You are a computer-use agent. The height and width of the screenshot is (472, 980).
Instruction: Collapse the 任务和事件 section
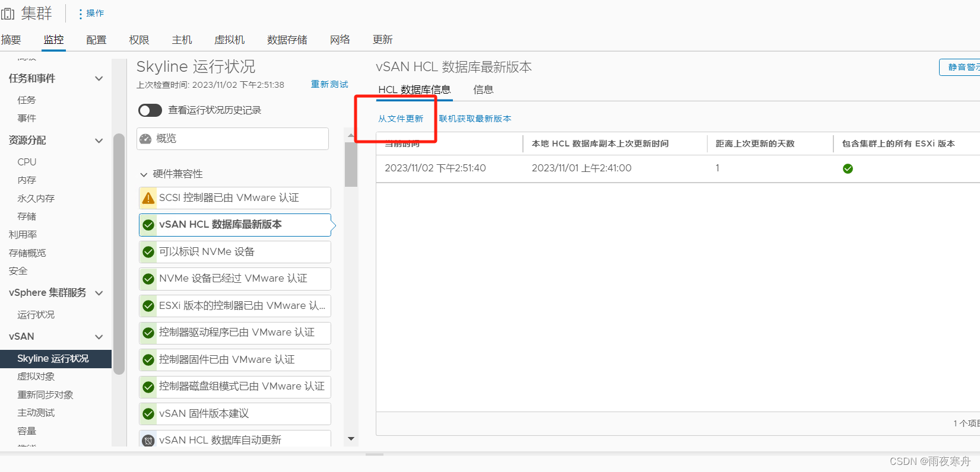[99, 78]
